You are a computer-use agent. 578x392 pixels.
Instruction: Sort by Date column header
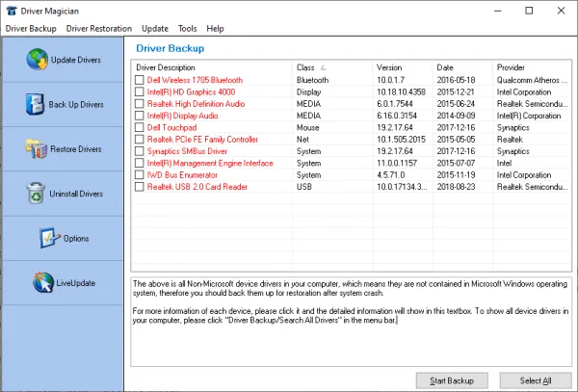click(x=462, y=67)
